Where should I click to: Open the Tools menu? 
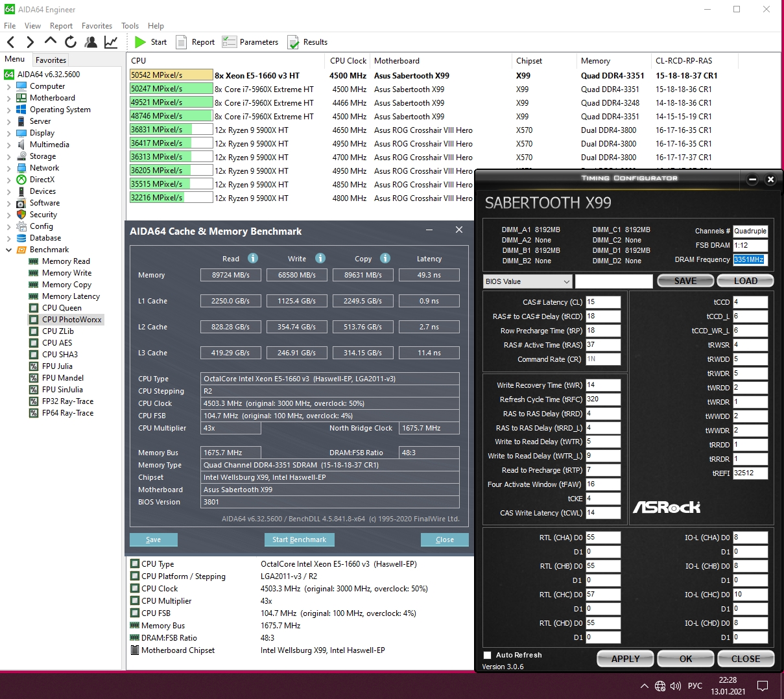[x=130, y=26]
